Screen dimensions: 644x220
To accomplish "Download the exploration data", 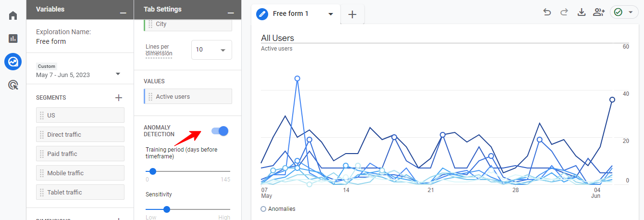I will 582,13.
